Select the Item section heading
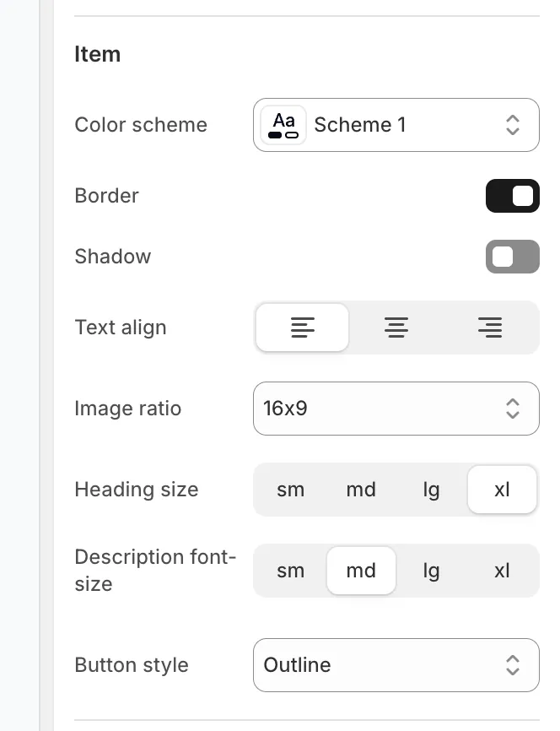The height and width of the screenshot is (731, 560). [98, 54]
